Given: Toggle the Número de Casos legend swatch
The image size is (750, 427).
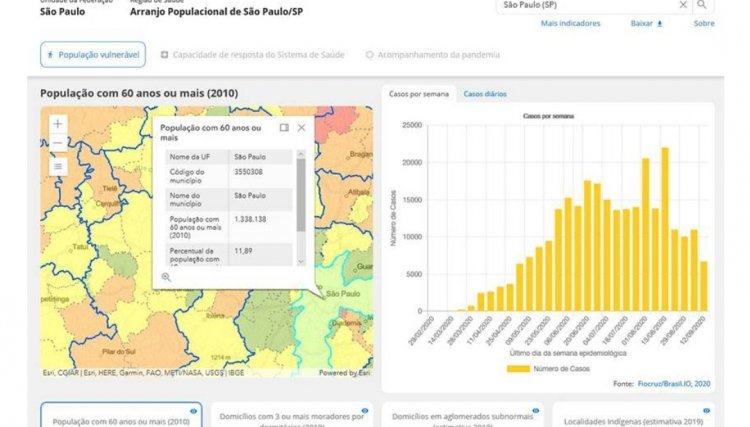Looking at the screenshot, I should (518, 369).
